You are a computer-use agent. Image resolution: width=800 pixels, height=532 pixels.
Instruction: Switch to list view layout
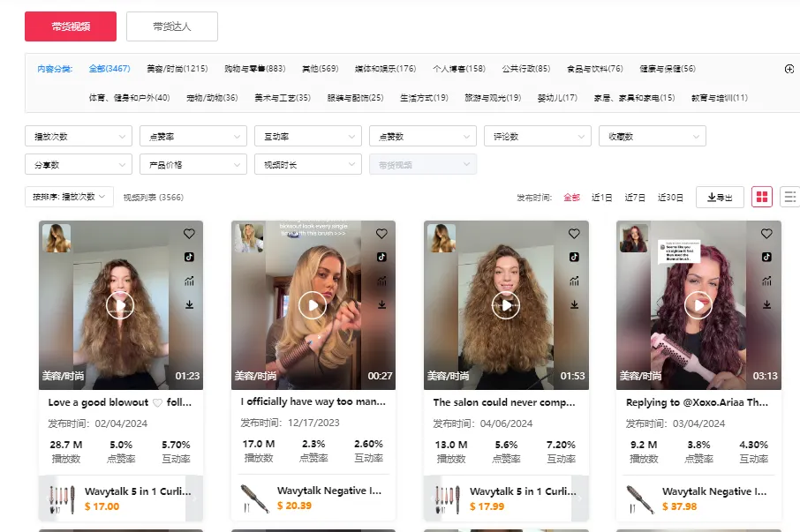(x=789, y=197)
